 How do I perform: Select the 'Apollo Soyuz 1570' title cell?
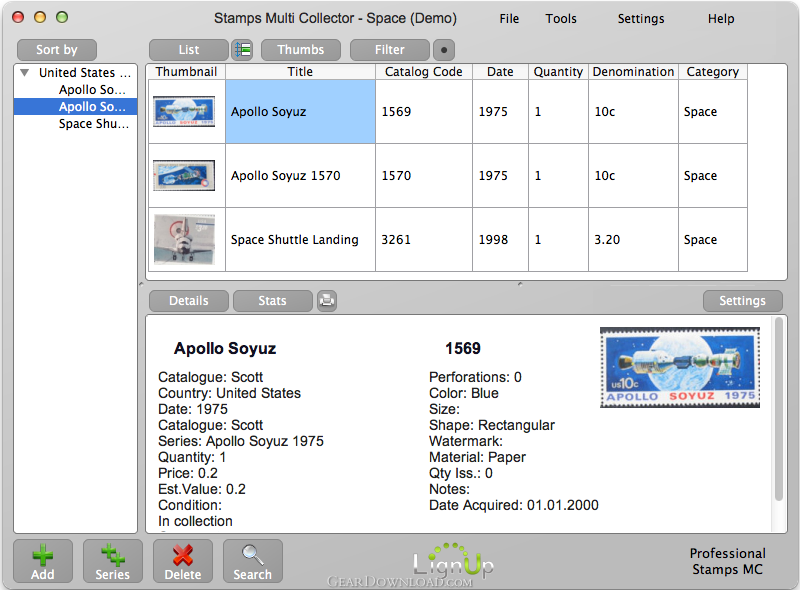pyautogui.click(x=300, y=176)
